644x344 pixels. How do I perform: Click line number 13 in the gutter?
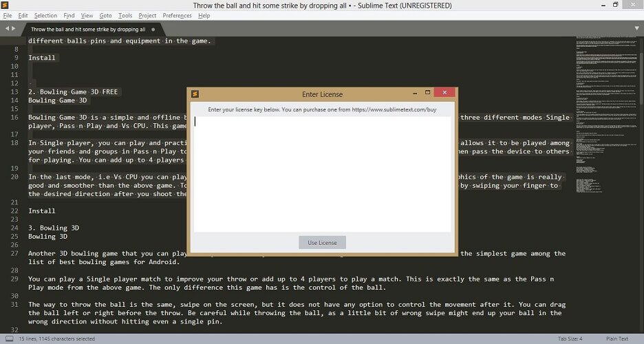14,92
